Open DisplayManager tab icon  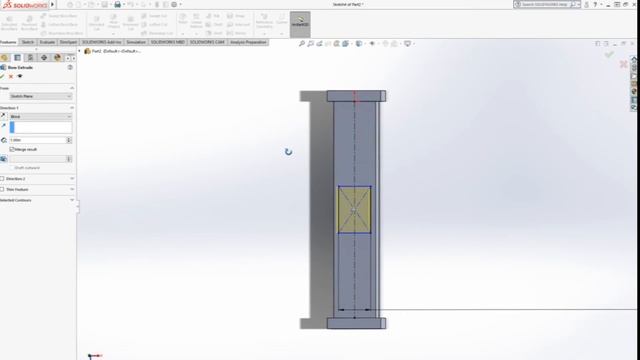[x=57, y=58]
